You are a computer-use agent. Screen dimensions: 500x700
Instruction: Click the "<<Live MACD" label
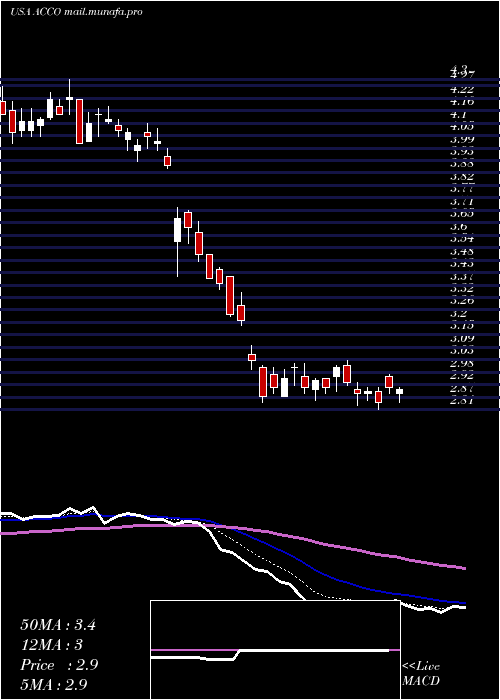point(421,674)
